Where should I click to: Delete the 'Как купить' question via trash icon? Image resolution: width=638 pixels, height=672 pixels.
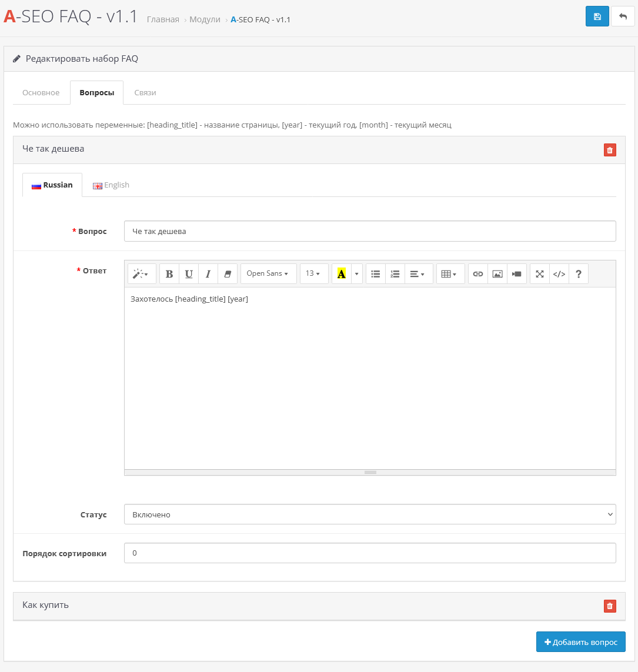point(610,606)
